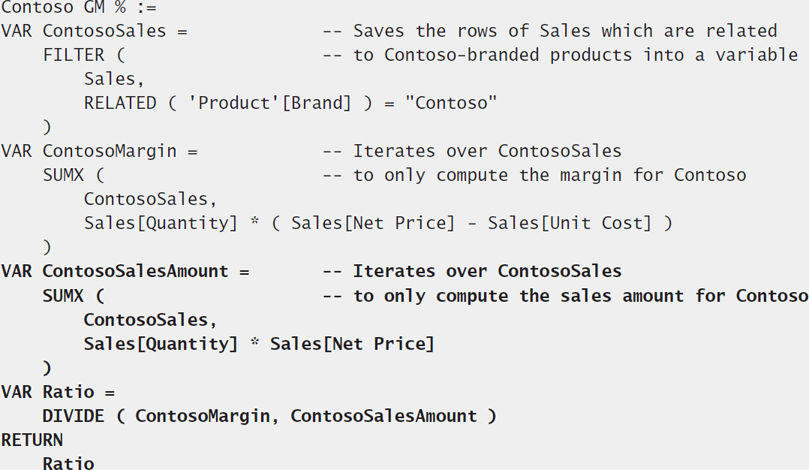
Task: Click the final Ratio return value
Action: click(68, 462)
